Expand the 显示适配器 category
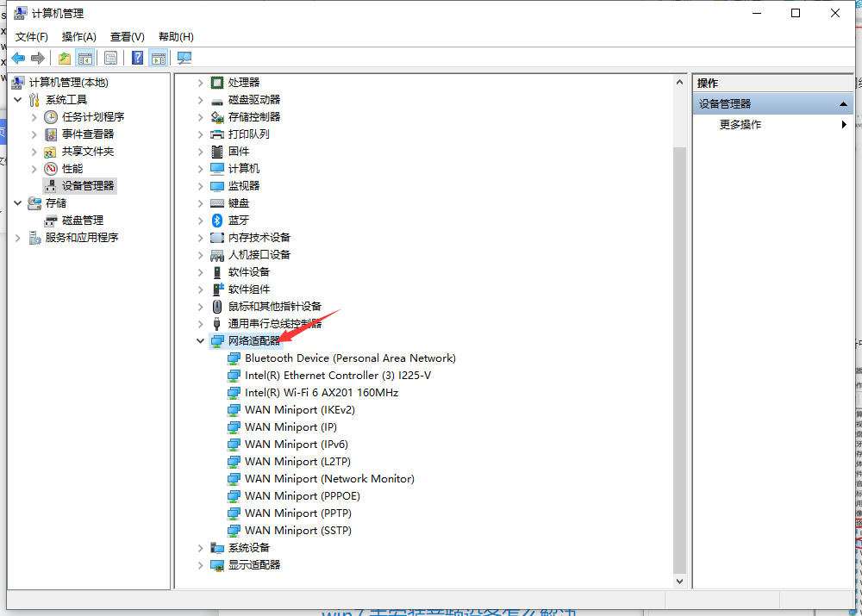This screenshot has width=862, height=616. 201,564
